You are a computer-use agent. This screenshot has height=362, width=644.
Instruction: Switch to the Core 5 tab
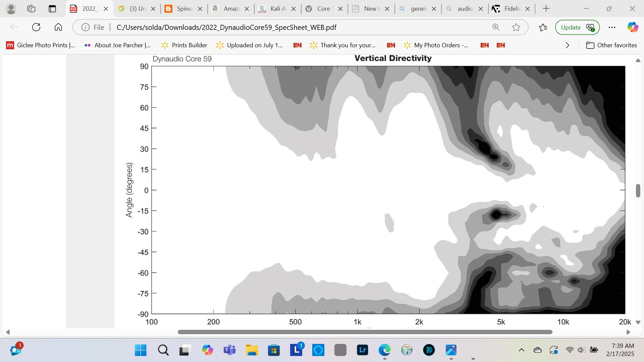pyautogui.click(x=325, y=9)
